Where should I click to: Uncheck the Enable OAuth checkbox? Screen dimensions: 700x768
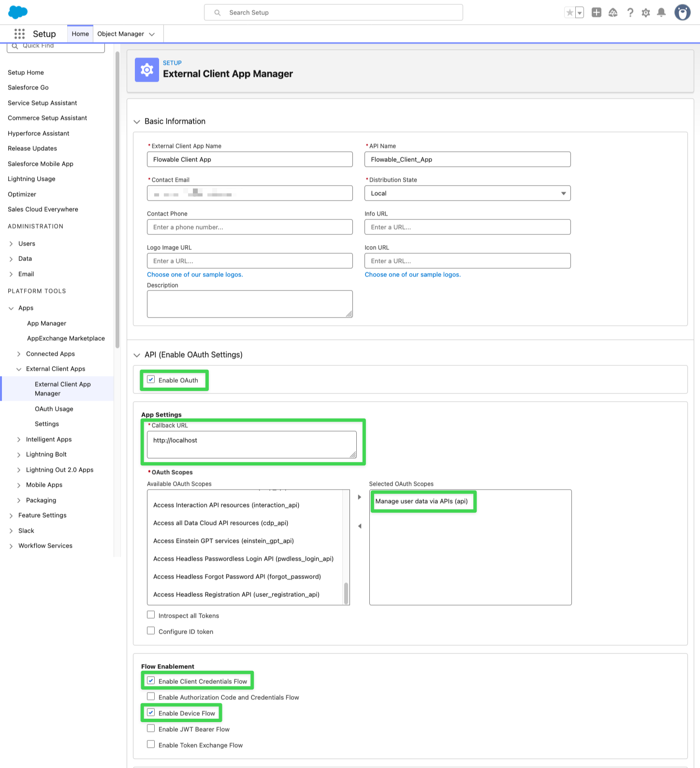click(151, 380)
